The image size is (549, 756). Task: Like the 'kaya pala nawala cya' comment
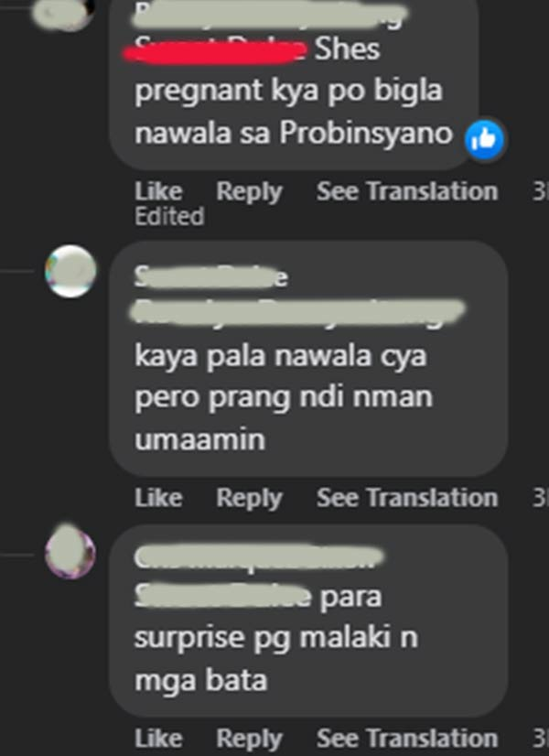158,498
